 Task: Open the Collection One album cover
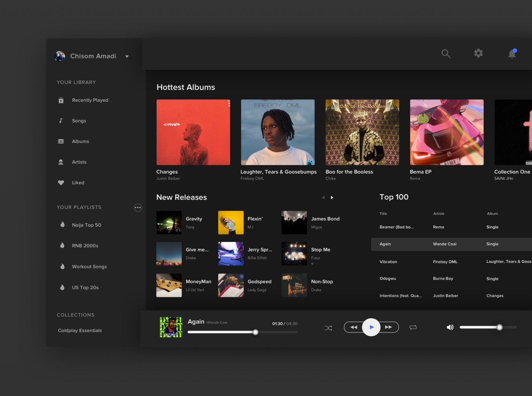(x=513, y=132)
